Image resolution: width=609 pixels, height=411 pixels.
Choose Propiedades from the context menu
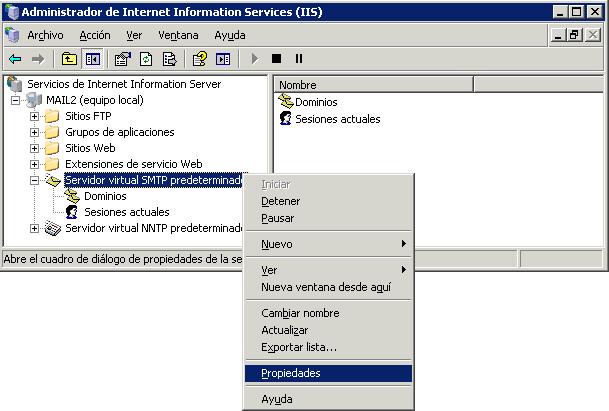point(328,373)
